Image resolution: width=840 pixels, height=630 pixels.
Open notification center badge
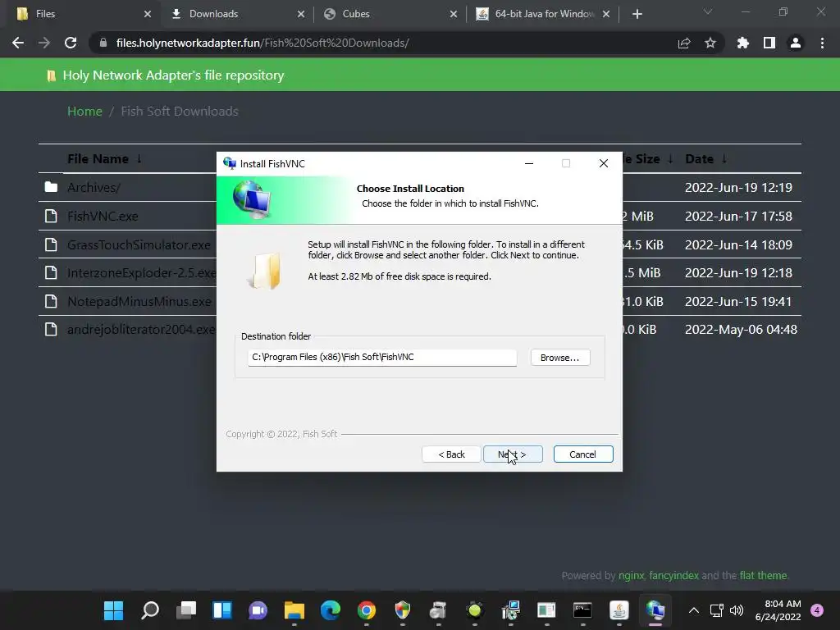[817, 610]
